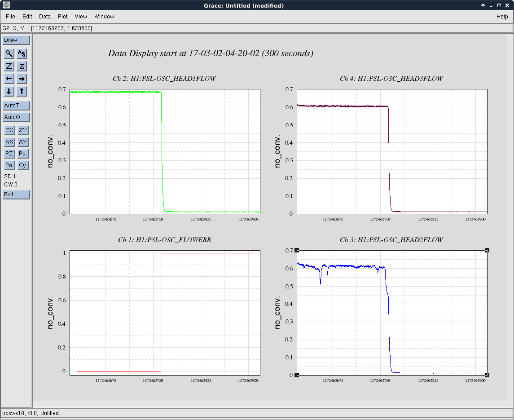
Task: Click 'Ch 1: H1:PSL-OSC_FLOWERR' graph title
Action: point(165,240)
